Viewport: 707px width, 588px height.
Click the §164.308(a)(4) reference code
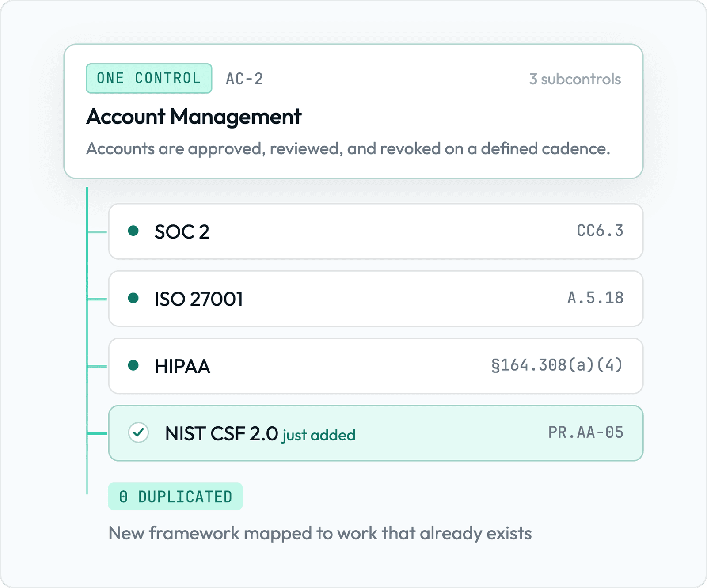coord(557,365)
